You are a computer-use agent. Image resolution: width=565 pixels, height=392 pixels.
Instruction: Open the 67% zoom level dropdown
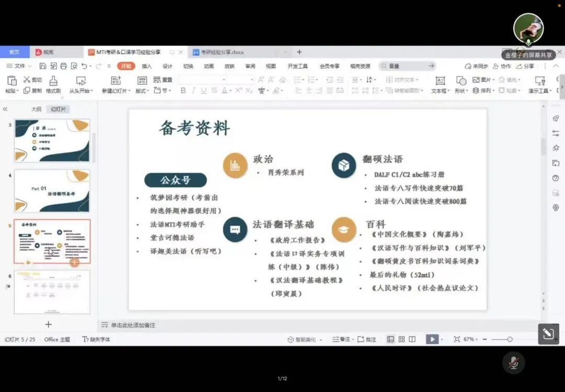point(470,339)
